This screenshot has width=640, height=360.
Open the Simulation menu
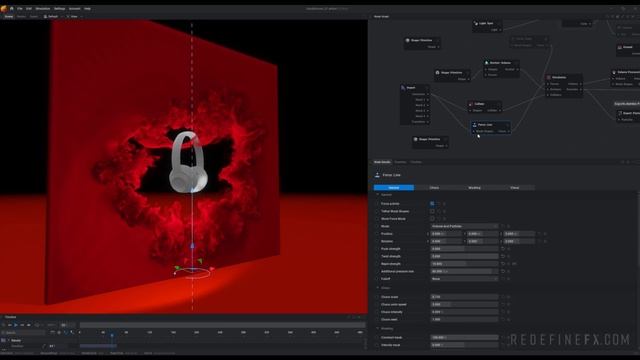[x=42, y=9]
